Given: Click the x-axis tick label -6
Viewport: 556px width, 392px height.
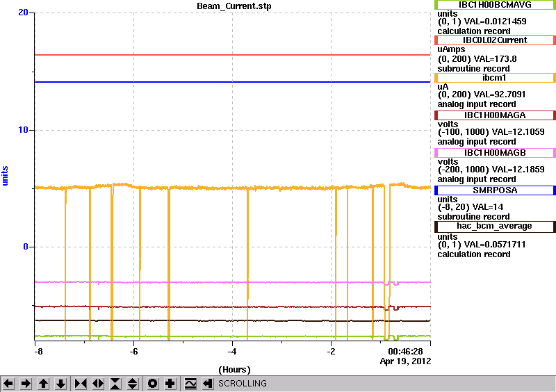Looking at the screenshot, I should (x=133, y=352).
